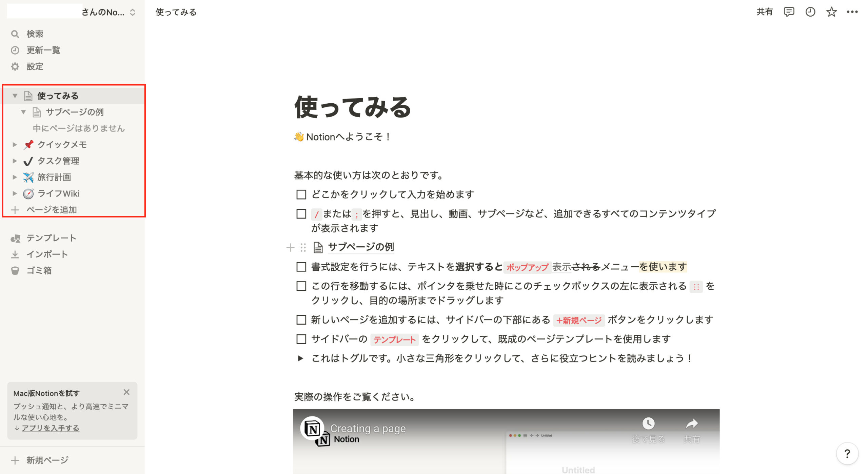Click the page icon of サブページの例 in sidebar
This screenshot has width=868, height=474.
pos(37,112)
